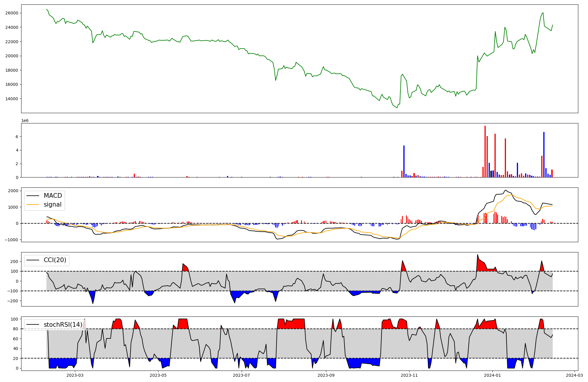The width and height of the screenshot is (588, 382).
Task: Select the 2023-05 date tick label
Action: pos(158,375)
